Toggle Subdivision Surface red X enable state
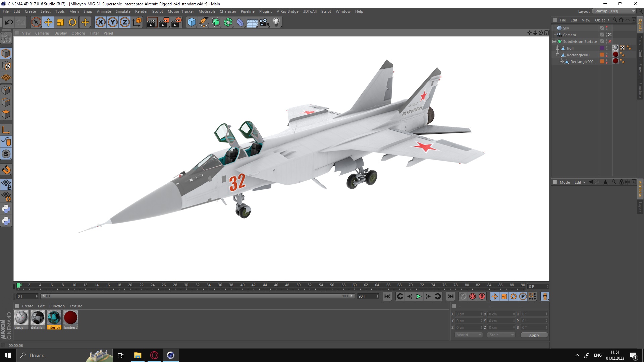The image size is (644, 362). tap(610, 42)
